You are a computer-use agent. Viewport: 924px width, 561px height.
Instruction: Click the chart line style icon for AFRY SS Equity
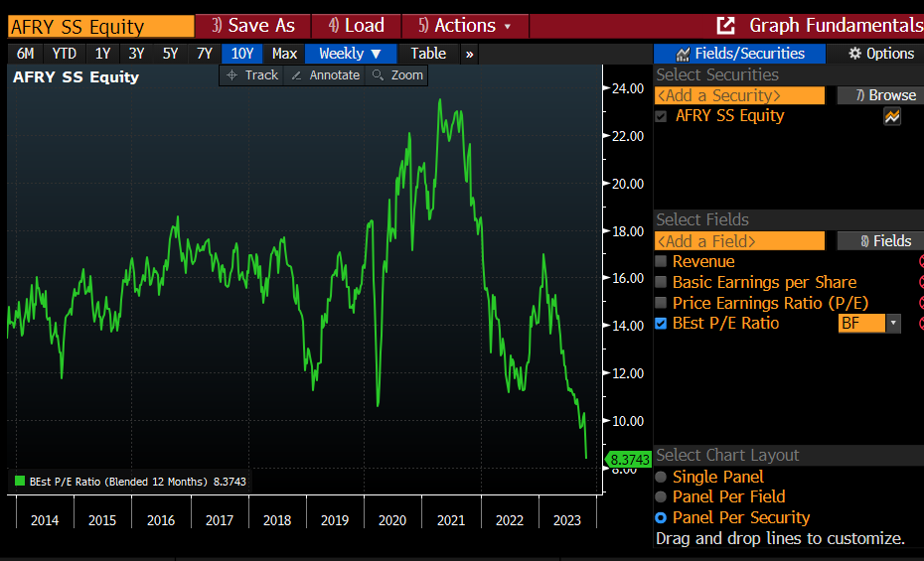coord(892,116)
